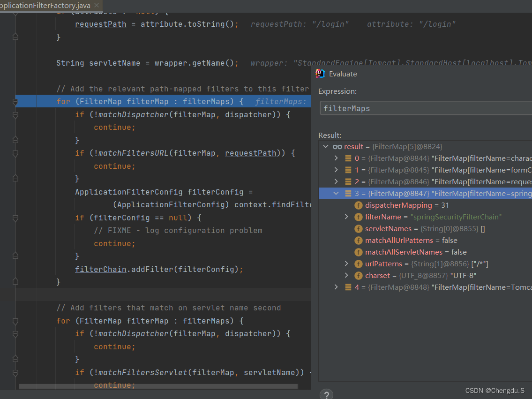Select the charset UTF-8 row
532x399 pixels.
coord(426,276)
